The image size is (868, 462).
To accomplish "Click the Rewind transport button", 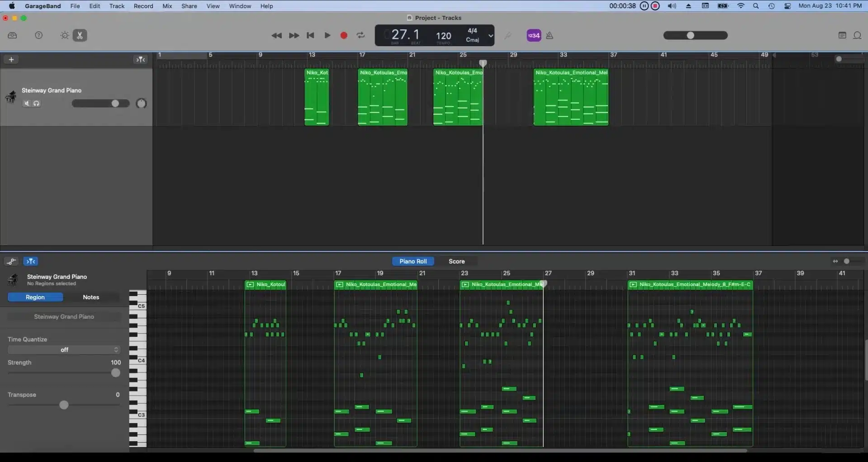I will click(276, 36).
